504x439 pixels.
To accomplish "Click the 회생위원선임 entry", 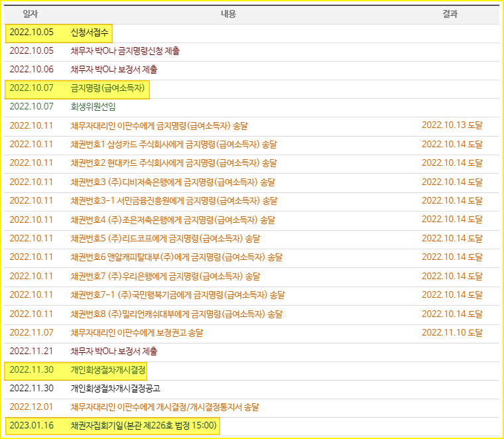I will pyautogui.click(x=93, y=107).
